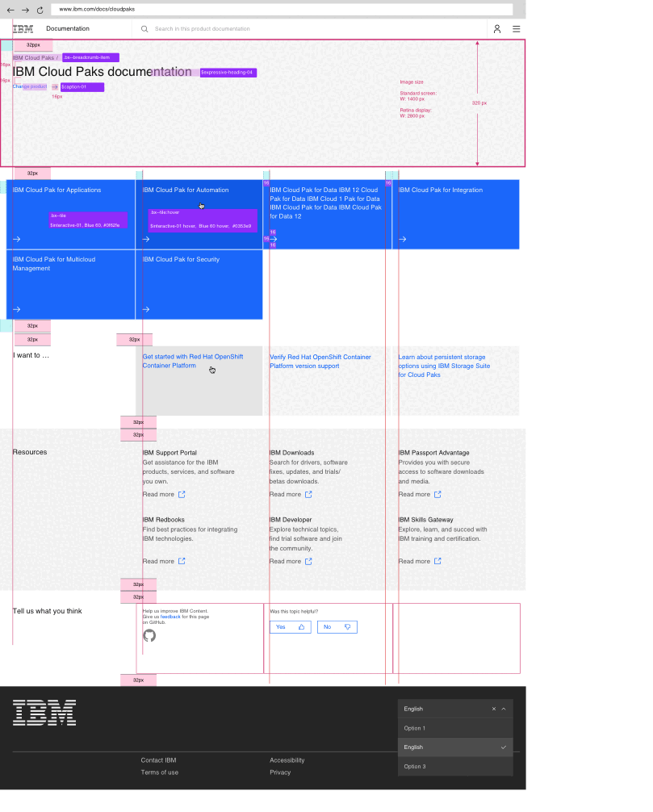Click the browser back arrow

10,10
